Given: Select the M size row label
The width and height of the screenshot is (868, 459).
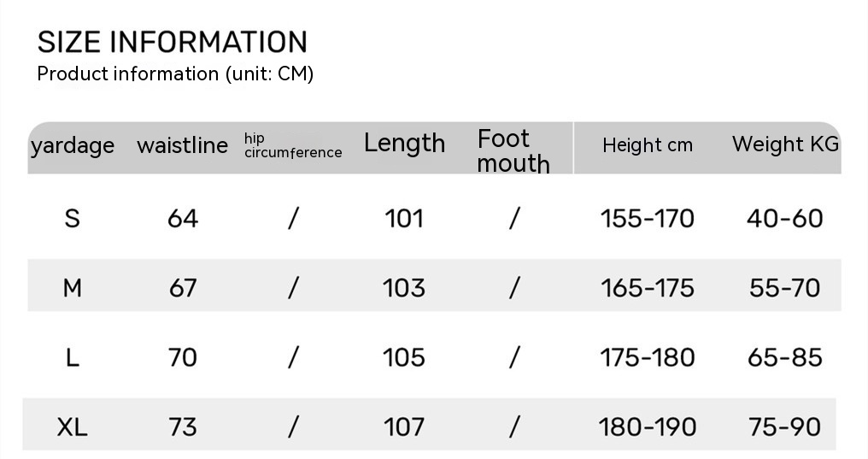Looking at the screenshot, I should coord(73,288).
